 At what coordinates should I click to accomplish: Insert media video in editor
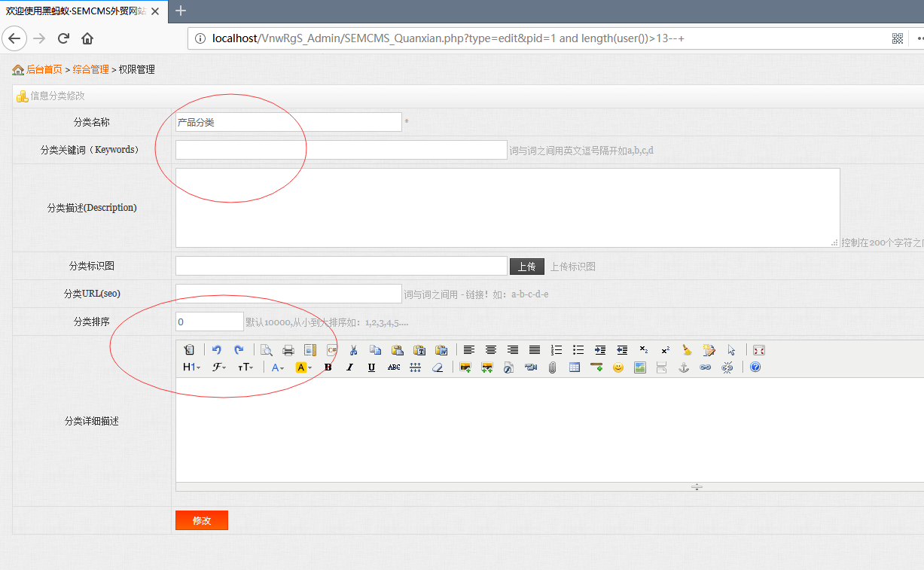[x=531, y=367]
